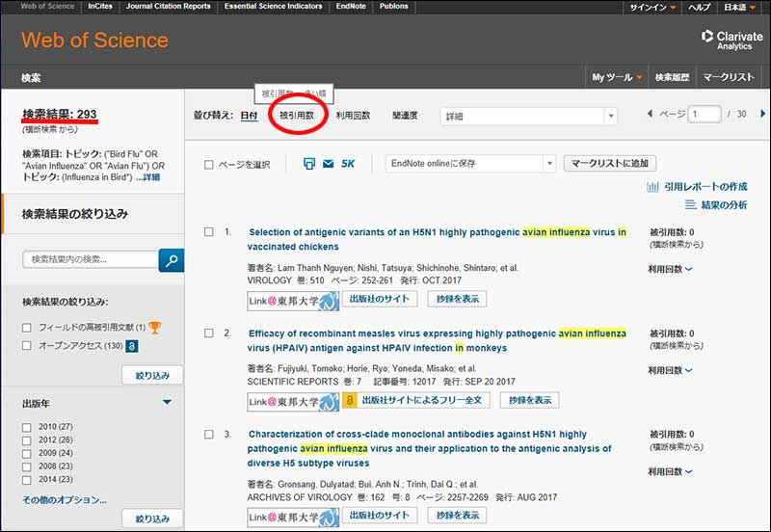Select checkbox for result 1
The height and width of the screenshot is (532, 771).
click(x=209, y=231)
